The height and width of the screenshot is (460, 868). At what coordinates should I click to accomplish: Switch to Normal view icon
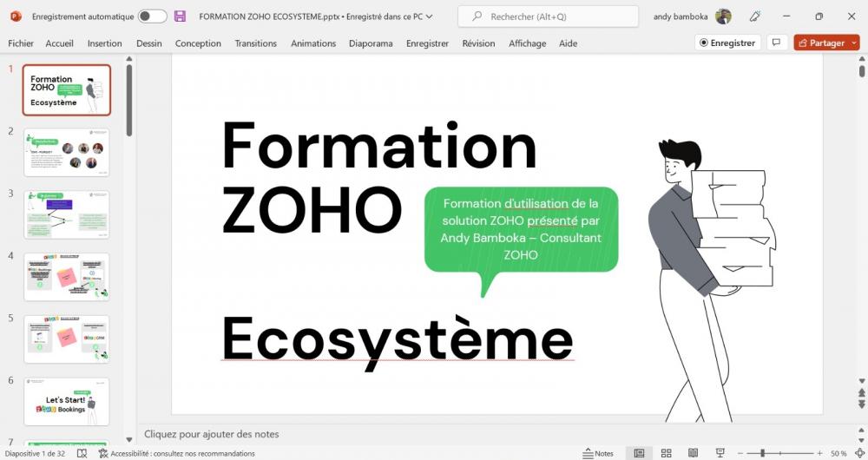639,453
